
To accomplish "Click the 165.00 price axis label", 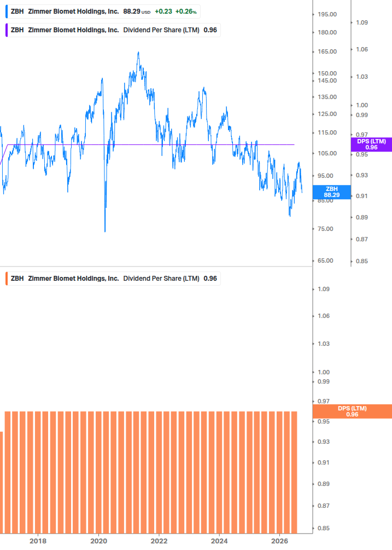I will tap(327, 51).
